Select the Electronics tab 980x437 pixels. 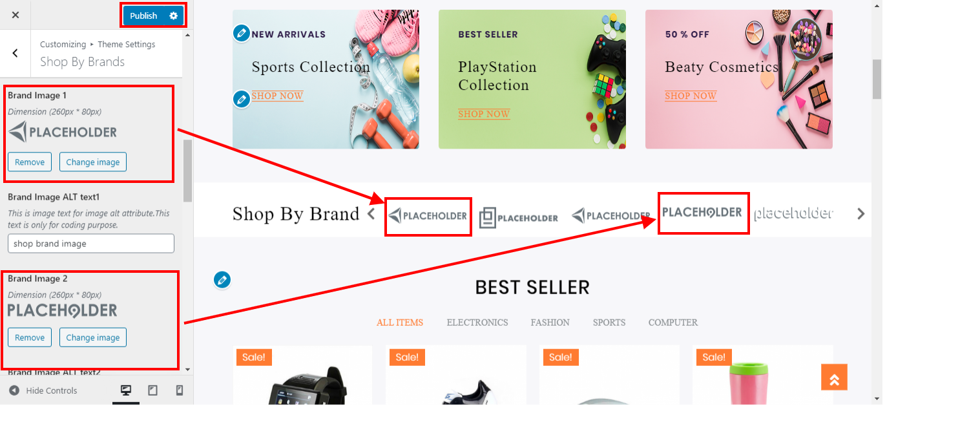(x=477, y=323)
